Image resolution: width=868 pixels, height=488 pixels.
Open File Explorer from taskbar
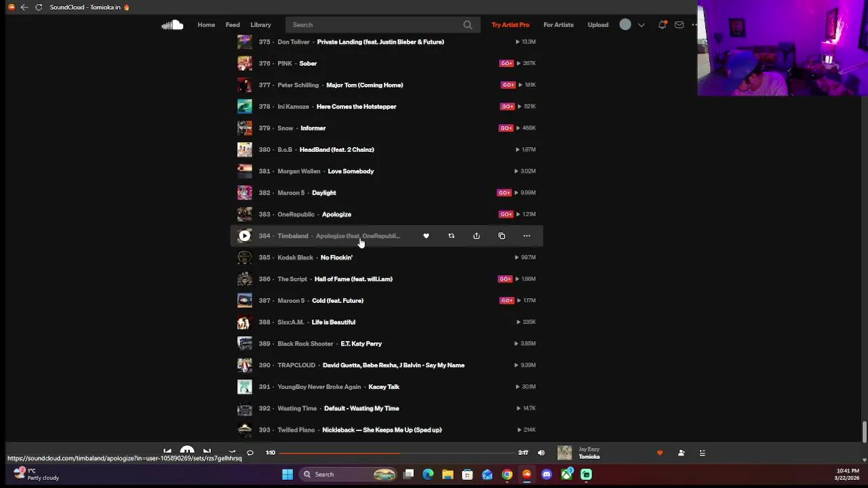click(448, 474)
